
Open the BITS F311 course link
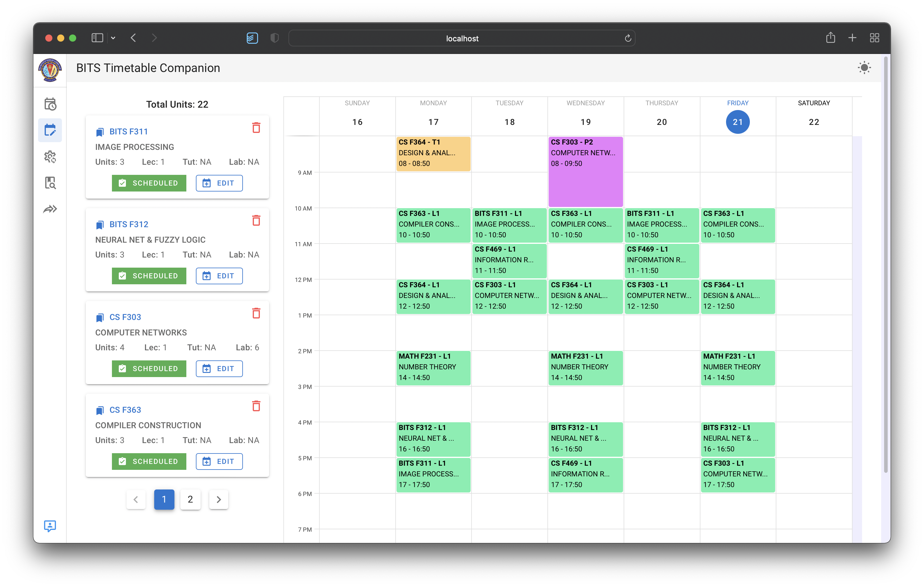[129, 131]
